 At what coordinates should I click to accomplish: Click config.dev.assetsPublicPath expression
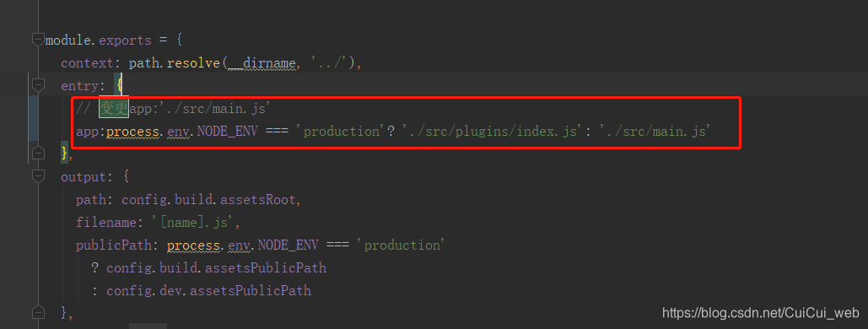point(208,291)
